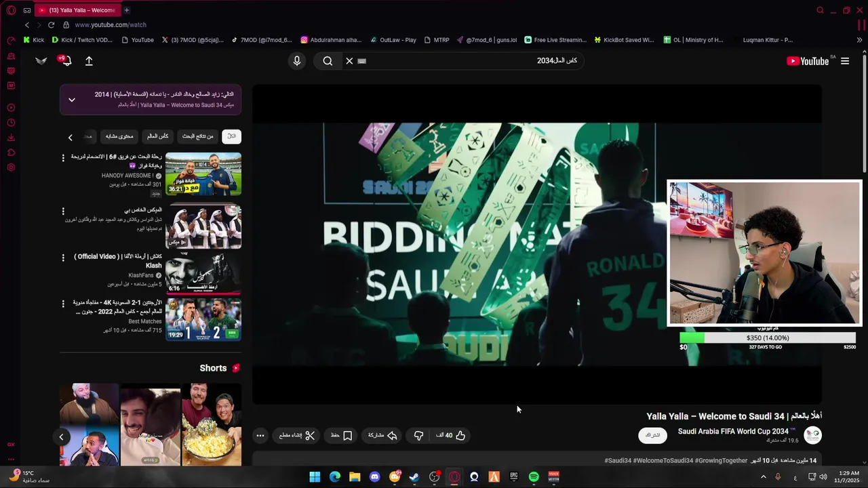Open Opera sidebar history clock icon
Viewport: 868px width, 488px height.
11,123
